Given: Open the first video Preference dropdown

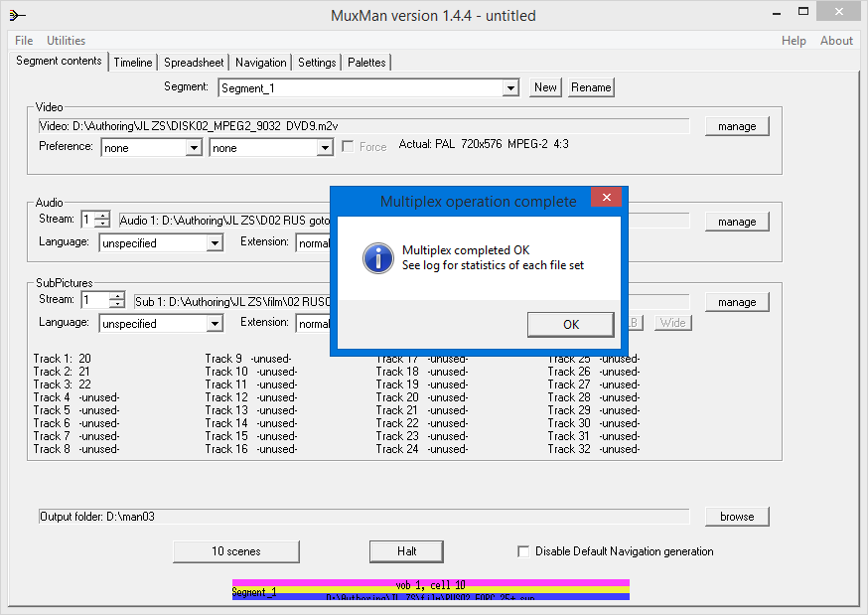Looking at the screenshot, I should pyautogui.click(x=194, y=148).
